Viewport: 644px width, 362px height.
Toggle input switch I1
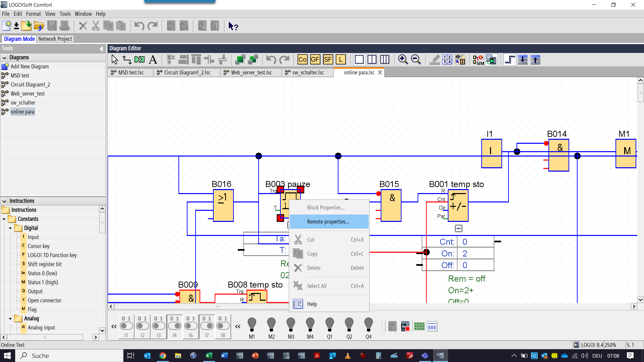126,326
